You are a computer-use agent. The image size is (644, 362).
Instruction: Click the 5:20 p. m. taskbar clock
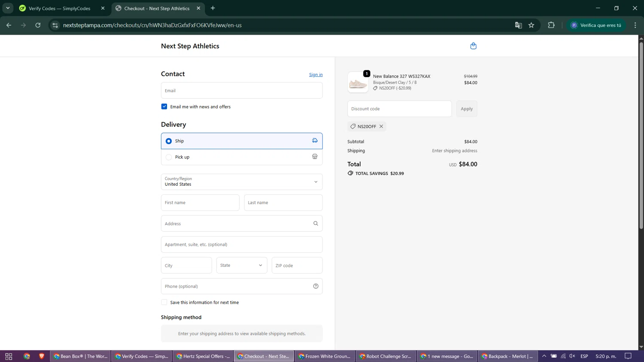pyautogui.click(x=606, y=356)
